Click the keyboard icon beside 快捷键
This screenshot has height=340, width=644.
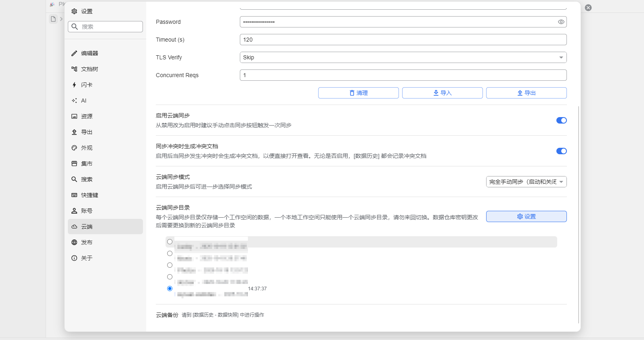coord(74,195)
